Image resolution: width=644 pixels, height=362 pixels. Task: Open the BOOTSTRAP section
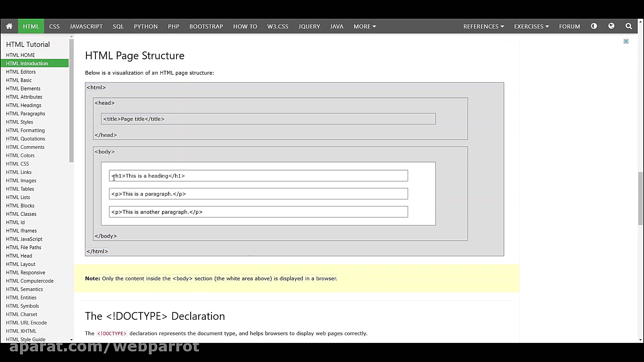click(206, 26)
